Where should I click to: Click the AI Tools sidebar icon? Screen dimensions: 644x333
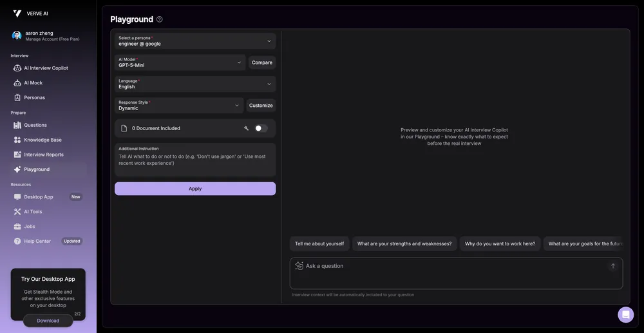[18, 212]
